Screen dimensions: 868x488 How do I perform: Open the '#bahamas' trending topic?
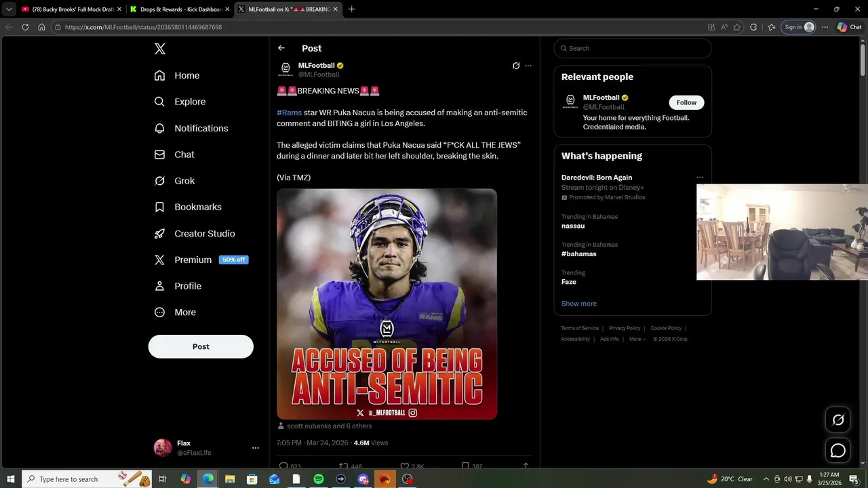pos(579,253)
